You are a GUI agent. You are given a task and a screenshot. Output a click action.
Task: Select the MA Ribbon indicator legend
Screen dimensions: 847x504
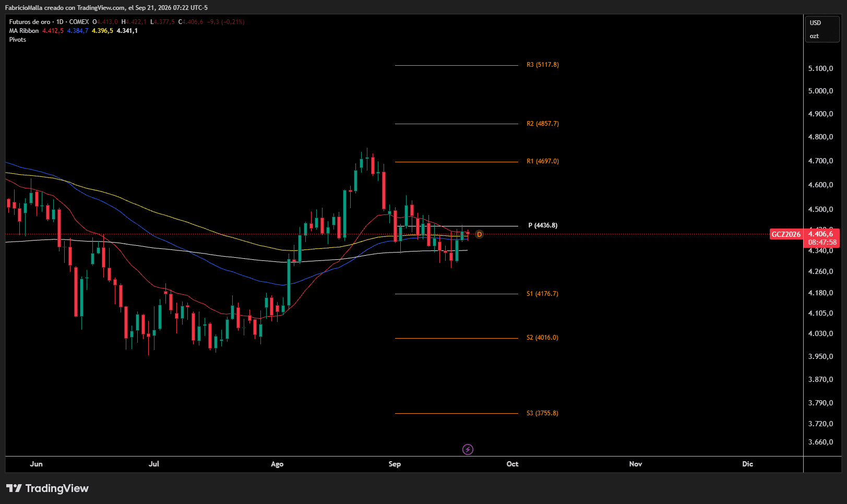(24, 31)
